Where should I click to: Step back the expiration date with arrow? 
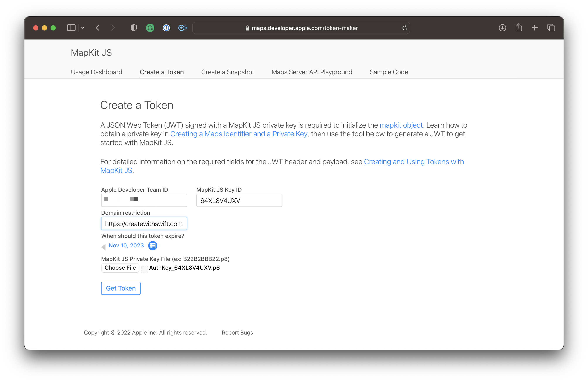(104, 247)
